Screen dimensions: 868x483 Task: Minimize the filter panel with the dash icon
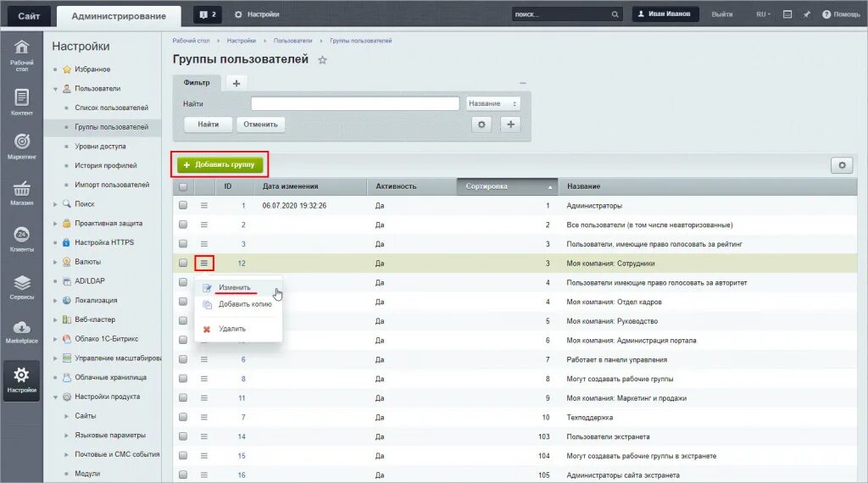(522, 83)
